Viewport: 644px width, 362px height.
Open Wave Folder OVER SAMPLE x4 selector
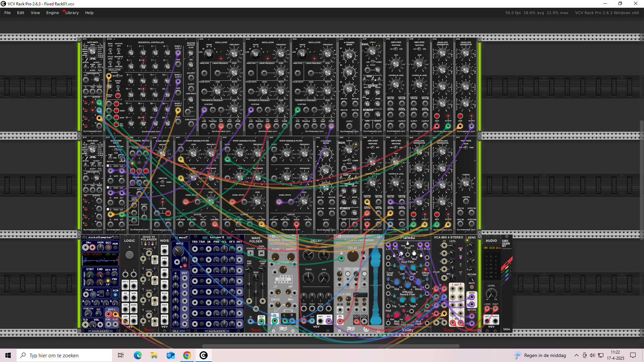pos(261,253)
